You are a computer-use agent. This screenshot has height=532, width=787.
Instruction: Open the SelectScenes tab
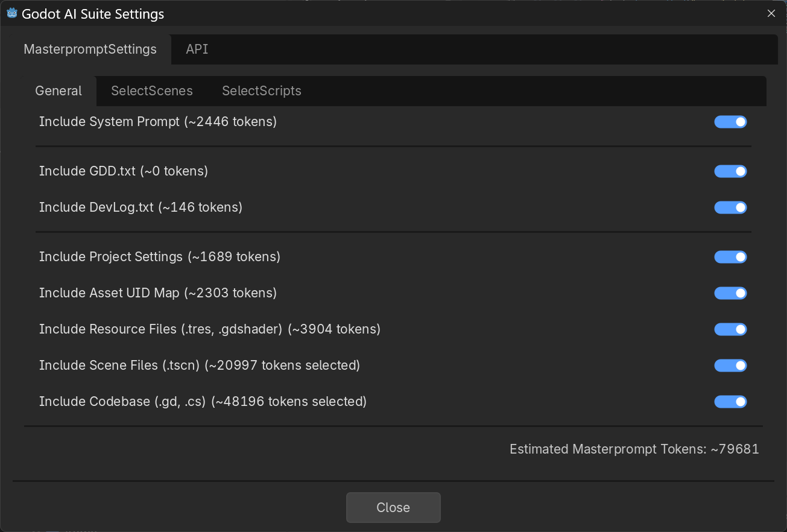pos(152,91)
